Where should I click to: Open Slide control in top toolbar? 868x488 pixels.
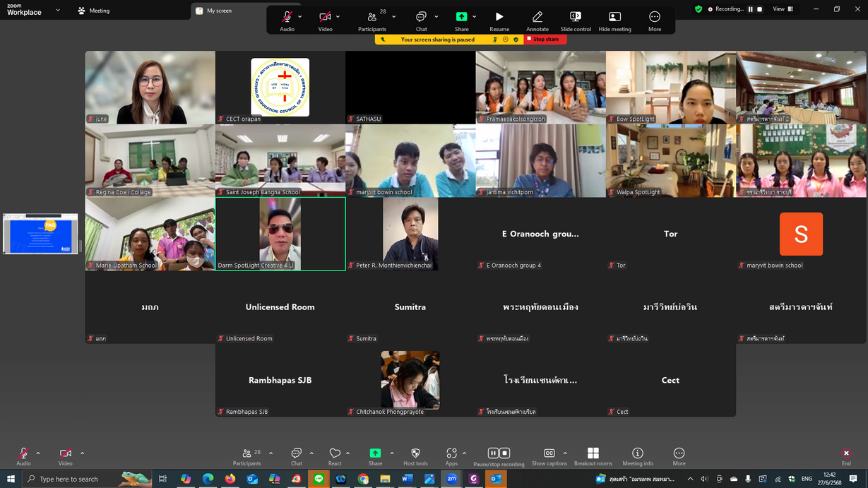point(575,20)
